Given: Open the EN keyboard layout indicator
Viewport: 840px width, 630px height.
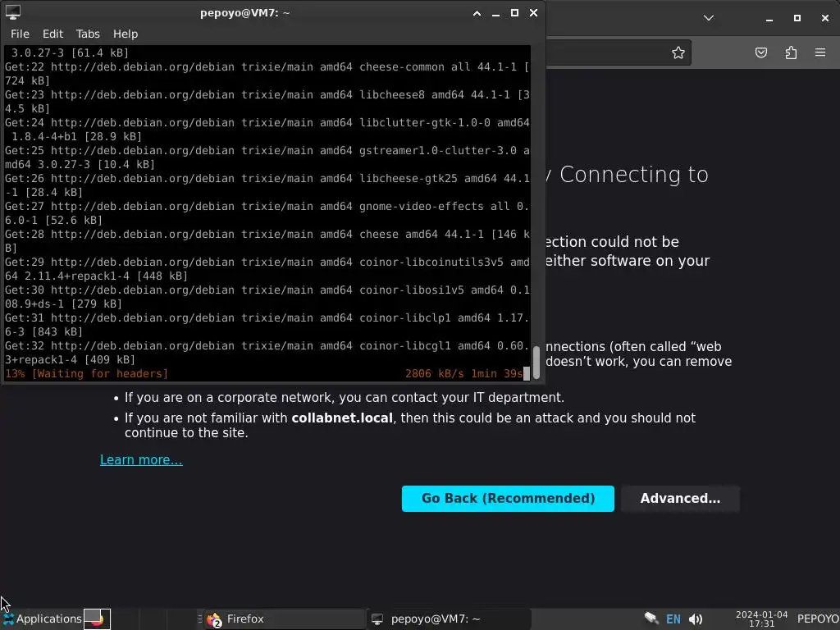Looking at the screenshot, I should (673, 619).
